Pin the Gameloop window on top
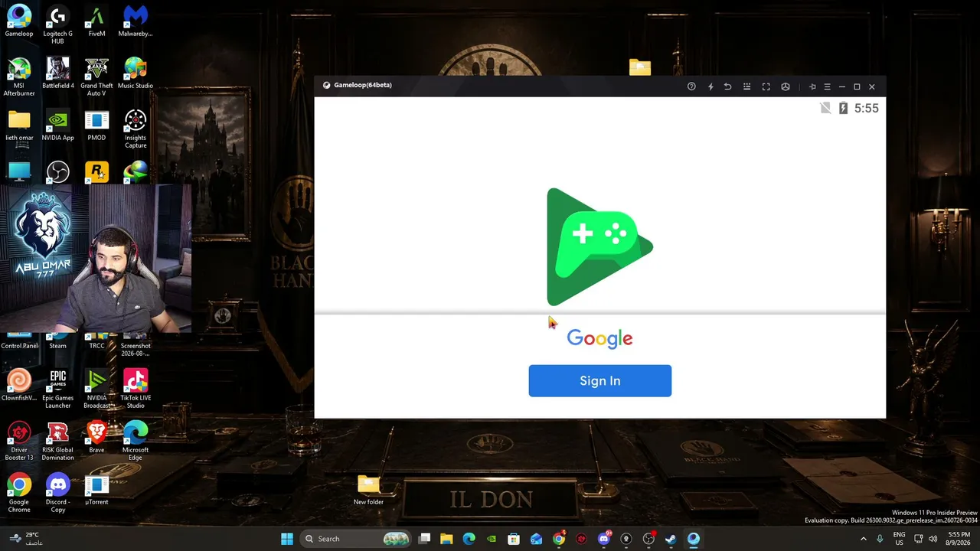This screenshot has width=980, height=551. click(x=812, y=86)
